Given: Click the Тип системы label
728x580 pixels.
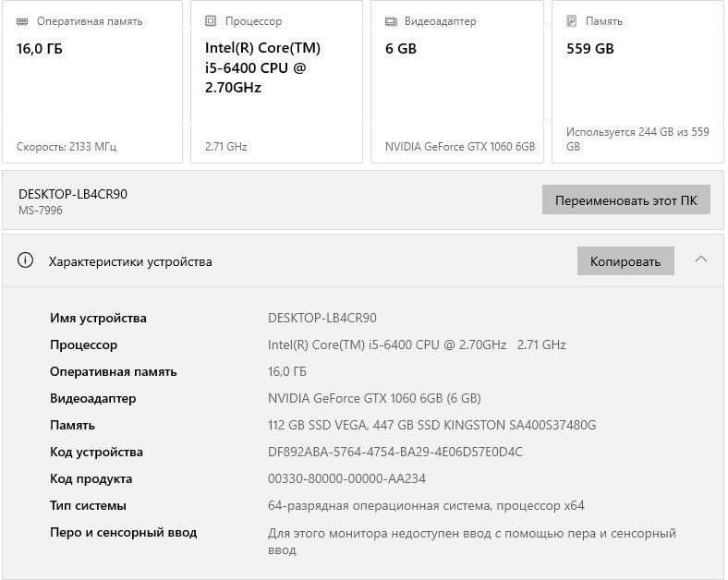Looking at the screenshot, I should 88,506.
